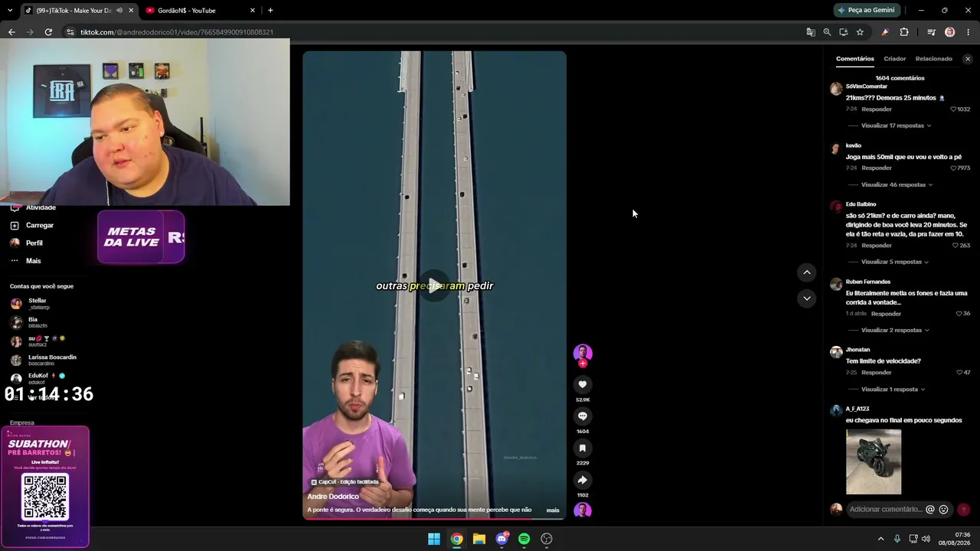Viewport: 980px width, 551px height.
Task: Reload the TikTok page
Action: pyautogui.click(x=48, y=32)
